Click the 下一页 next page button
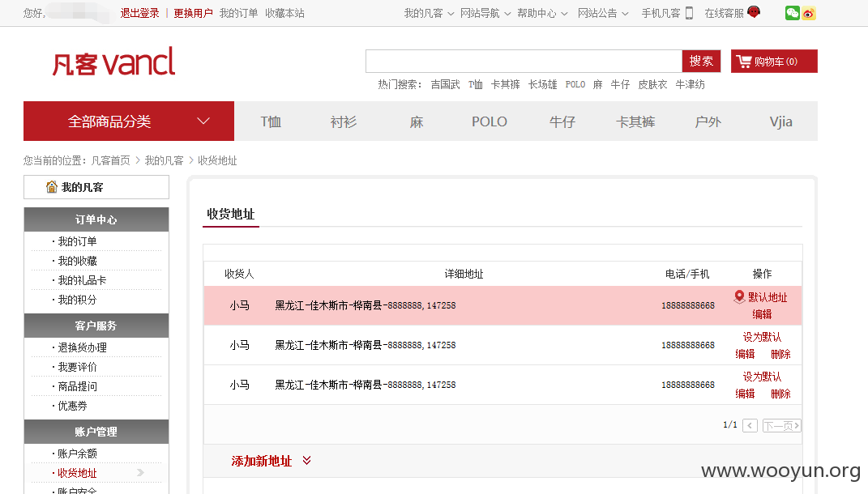 781,425
